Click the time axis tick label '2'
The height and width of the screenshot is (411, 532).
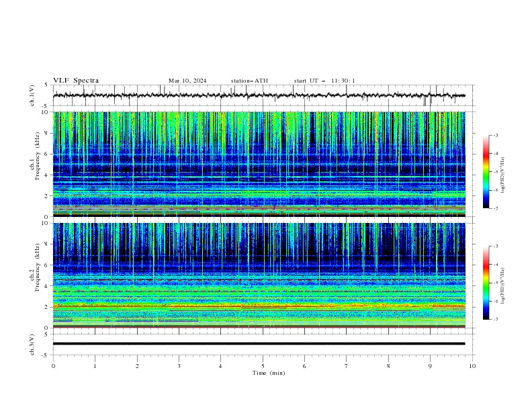(137, 366)
